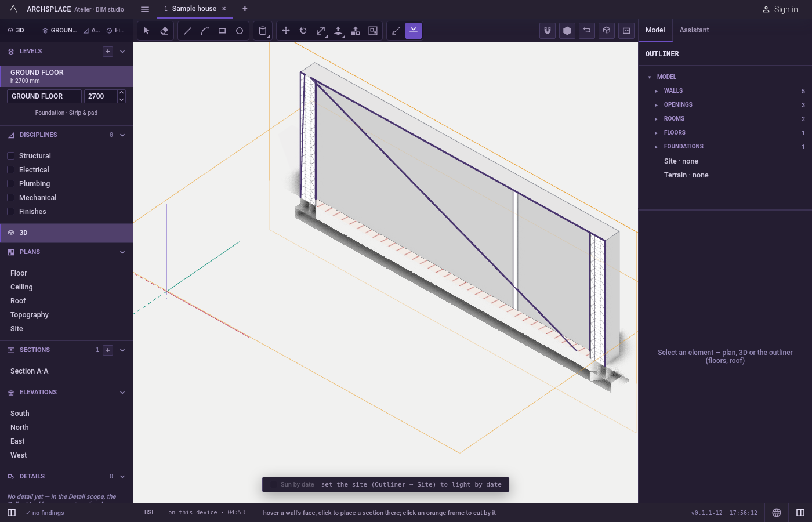
Task: Open the language globe icon
Action: pyautogui.click(x=777, y=513)
